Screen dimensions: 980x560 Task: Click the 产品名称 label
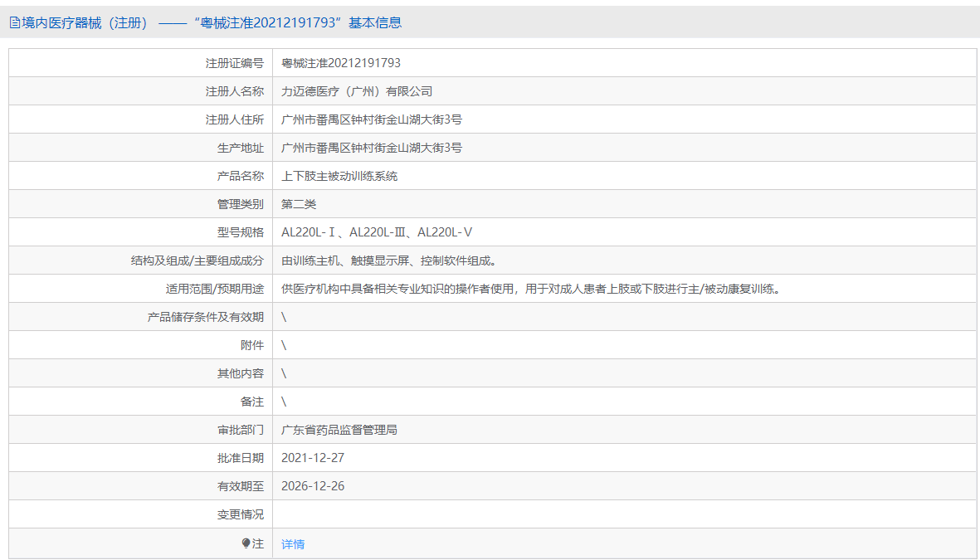pyautogui.click(x=241, y=176)
